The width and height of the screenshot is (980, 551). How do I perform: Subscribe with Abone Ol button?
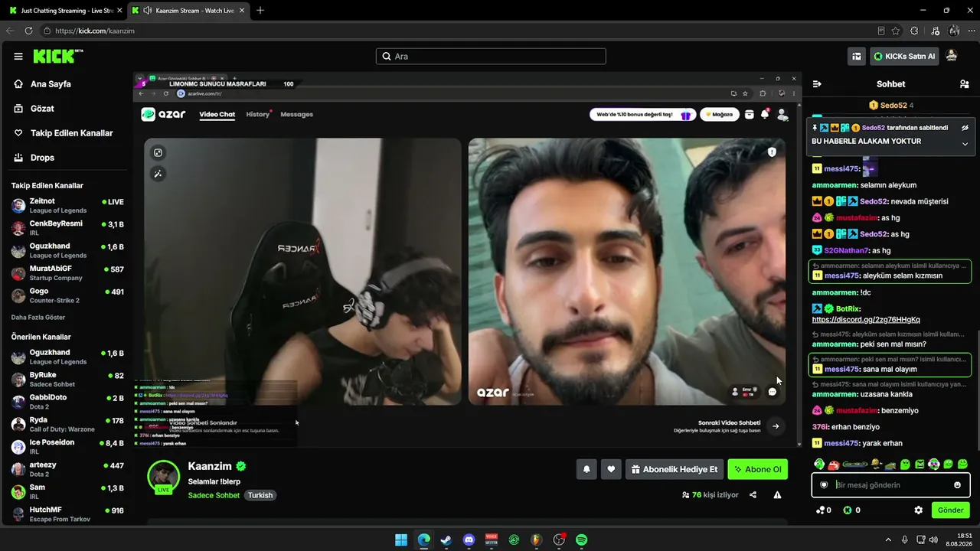pyautogui.click(x=757, y=469)
